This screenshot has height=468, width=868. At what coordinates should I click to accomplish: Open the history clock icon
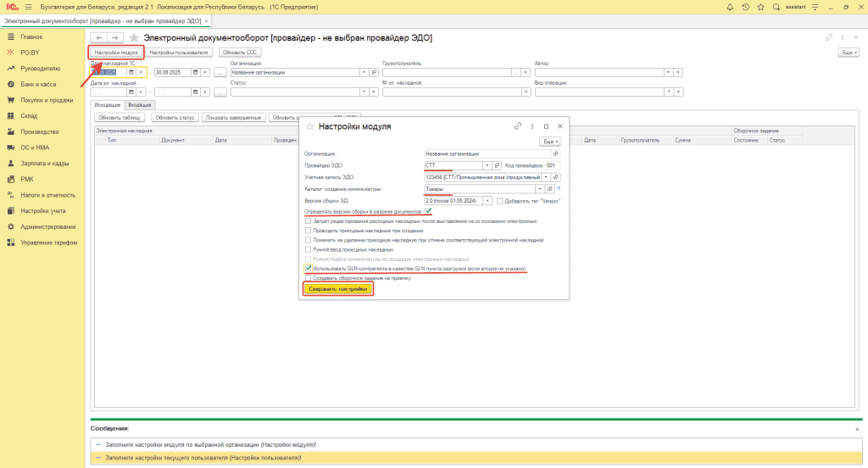point(745,6)
